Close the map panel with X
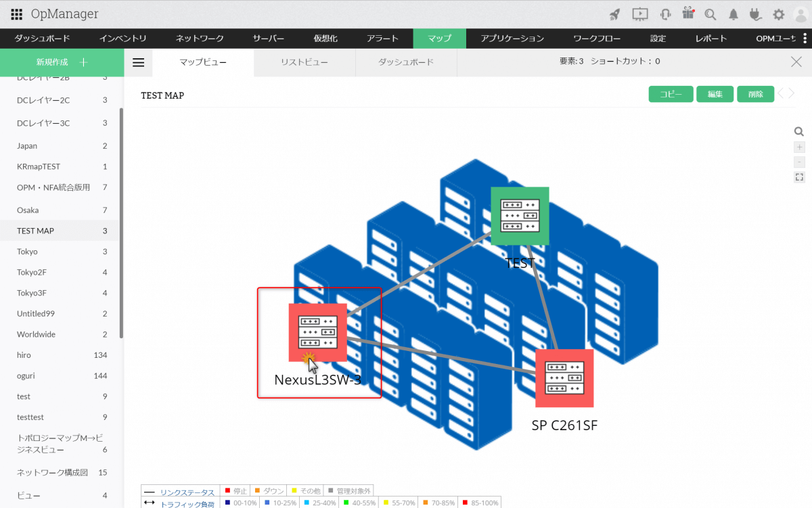Screen dimensions: 812x508 click(x=796, y=62)
